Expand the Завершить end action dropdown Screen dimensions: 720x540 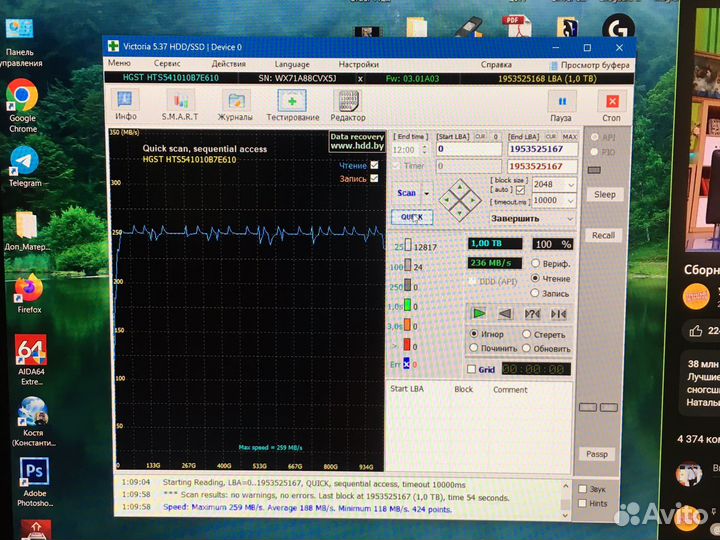(569, 218)
